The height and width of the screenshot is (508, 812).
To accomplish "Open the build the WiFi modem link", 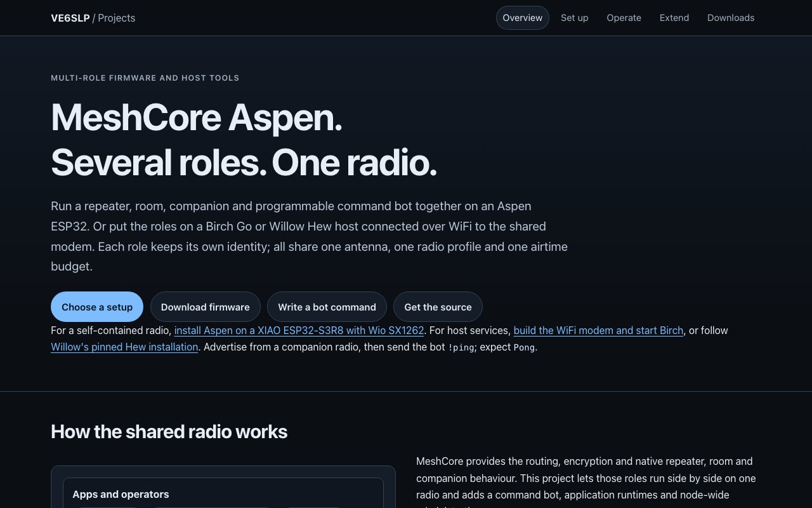I will click(x=598, y=330).
